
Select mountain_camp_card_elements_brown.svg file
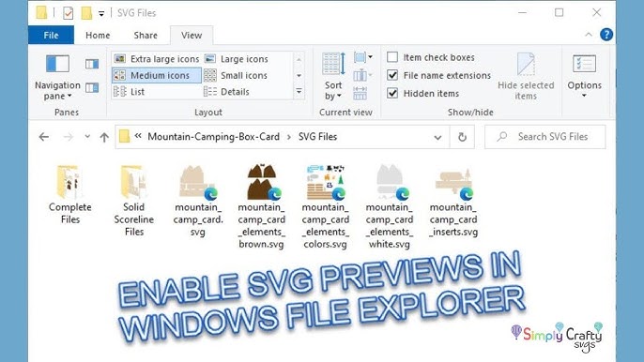coord(261,207)
